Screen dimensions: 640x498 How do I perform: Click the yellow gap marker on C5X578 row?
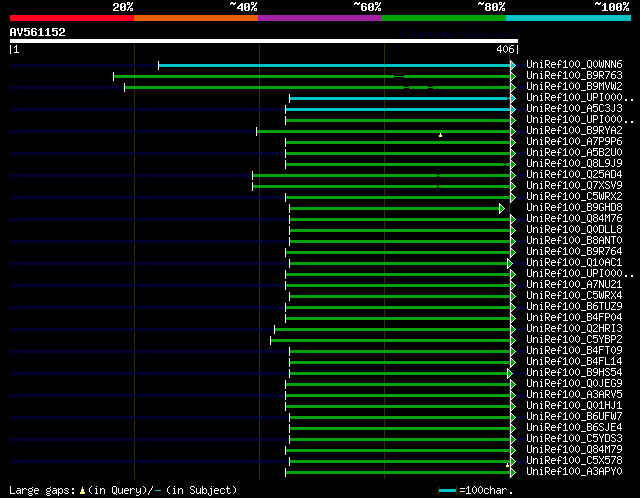(507, 464)
